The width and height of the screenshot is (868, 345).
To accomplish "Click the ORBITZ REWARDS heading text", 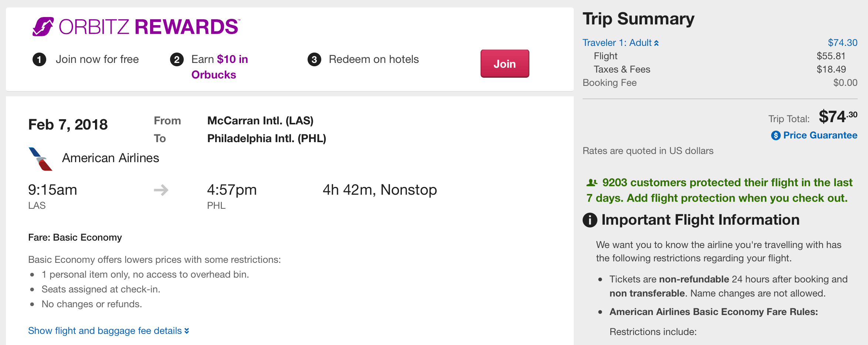I will click(x=149, y=27).
